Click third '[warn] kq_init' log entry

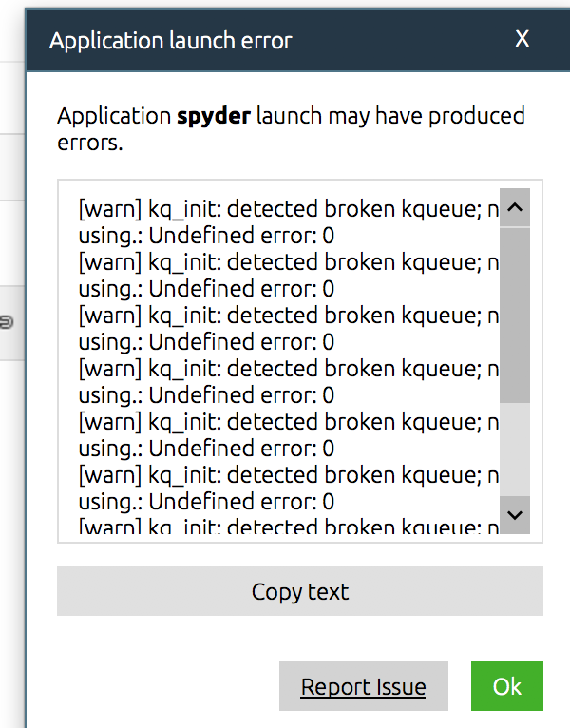285,315
